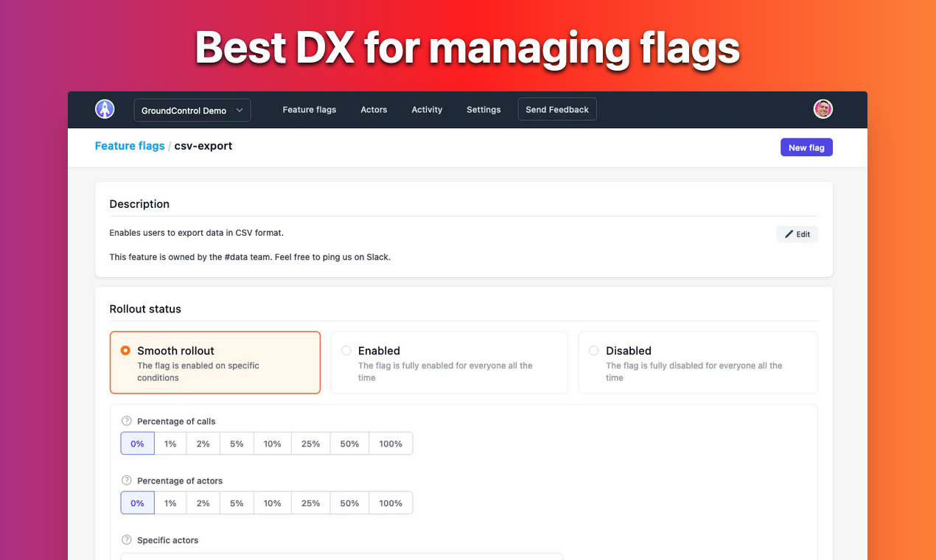The width and height of the screenshot is (936, 560).
Task: Select the Disabled rollout option
Action: coord(698,363)
